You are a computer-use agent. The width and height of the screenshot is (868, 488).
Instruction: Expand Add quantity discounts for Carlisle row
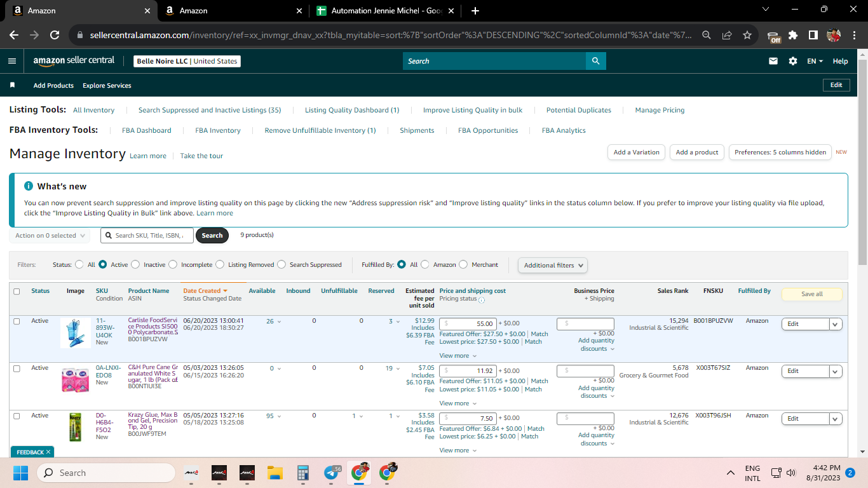click(597, 344)
